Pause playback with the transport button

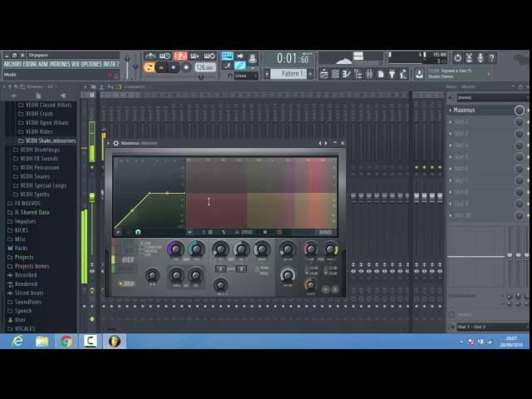point(161,67)
